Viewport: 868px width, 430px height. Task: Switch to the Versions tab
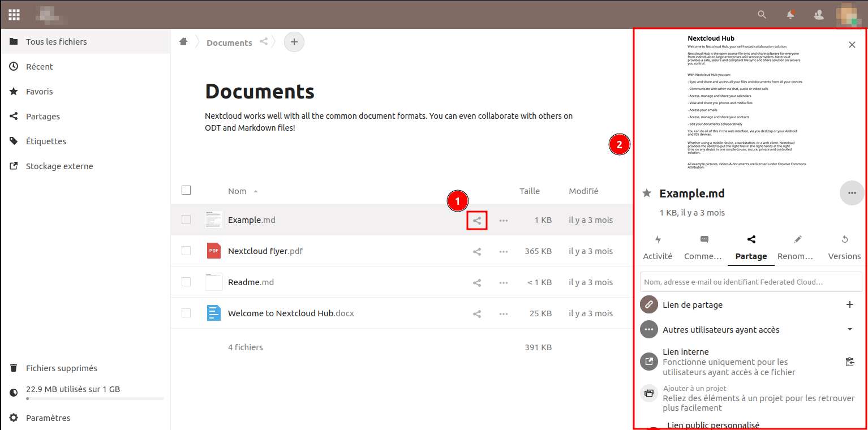(844, 248)
